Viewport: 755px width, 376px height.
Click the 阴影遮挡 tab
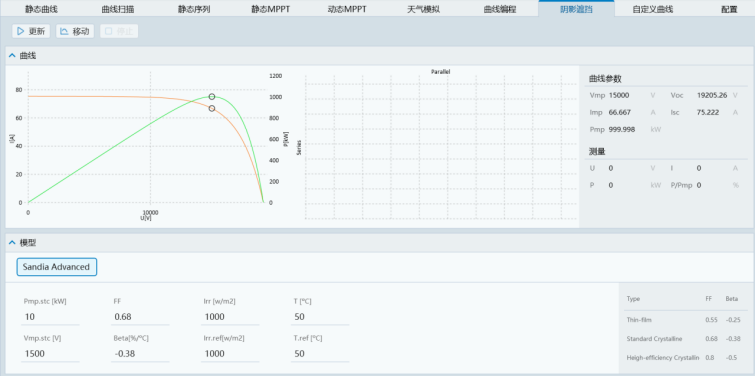(x=576, y=9)
